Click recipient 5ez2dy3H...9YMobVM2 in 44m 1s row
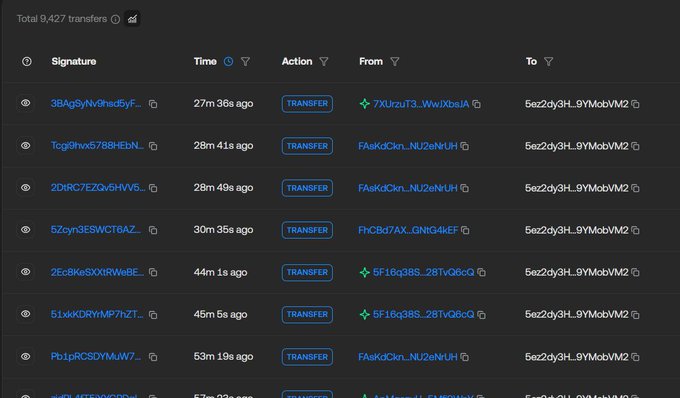Screen dimensions: 680x398 coord(576,272)
